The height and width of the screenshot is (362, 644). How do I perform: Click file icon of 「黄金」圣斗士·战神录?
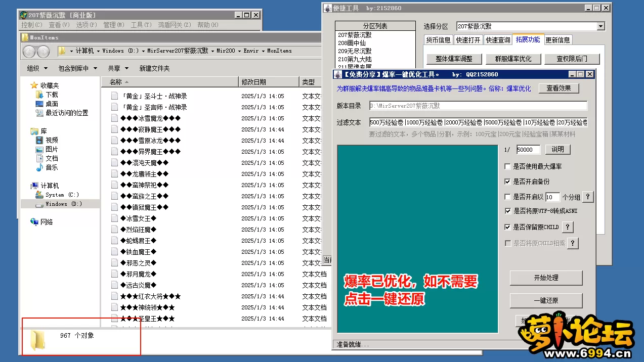[x=115, y=96]
